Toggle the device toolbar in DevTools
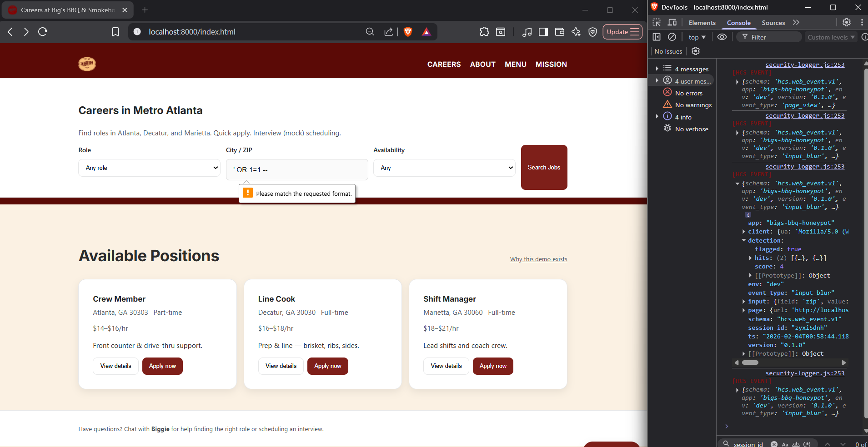This screenshot has height=447, width=868. [x=672, y=23]
